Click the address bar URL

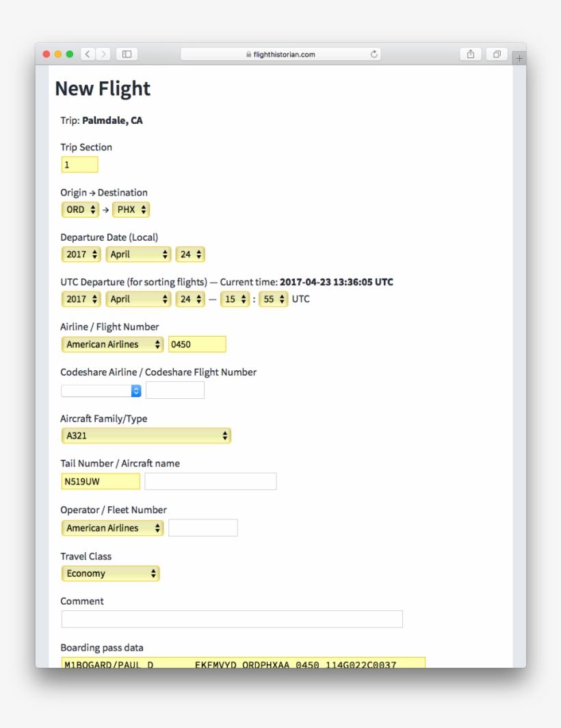point(280,53)
